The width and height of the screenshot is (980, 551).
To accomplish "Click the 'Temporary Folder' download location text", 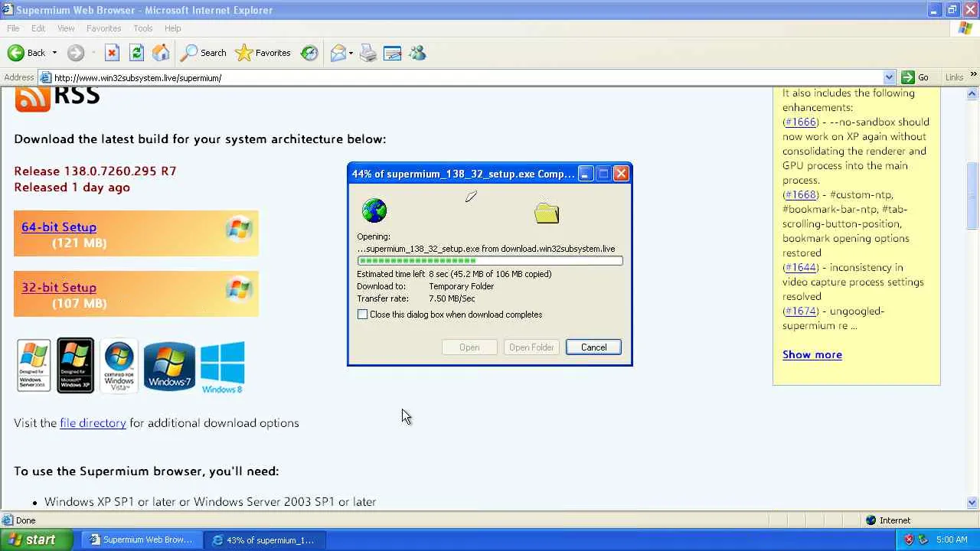I will tap(461, 286).
